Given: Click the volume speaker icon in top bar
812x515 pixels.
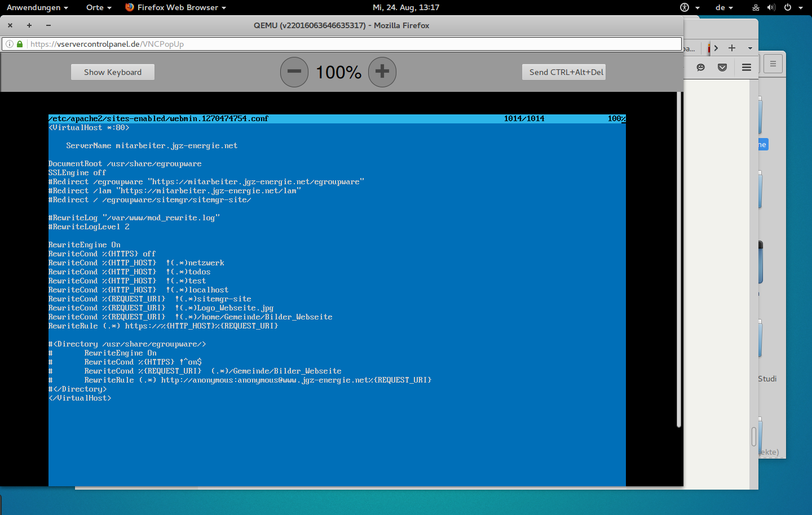Looking at the screenshot, I should pyautogui.click(x=771, y=7).
